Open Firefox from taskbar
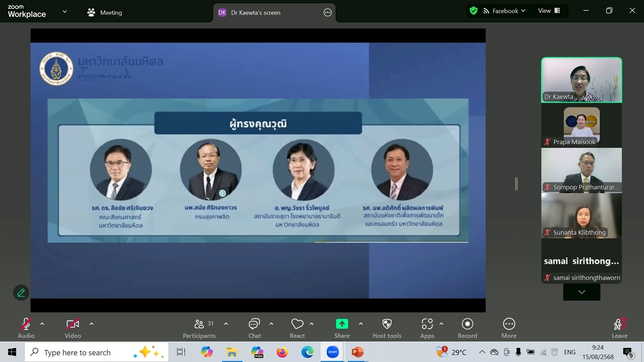644x362 pixels. tap(282, 352)
